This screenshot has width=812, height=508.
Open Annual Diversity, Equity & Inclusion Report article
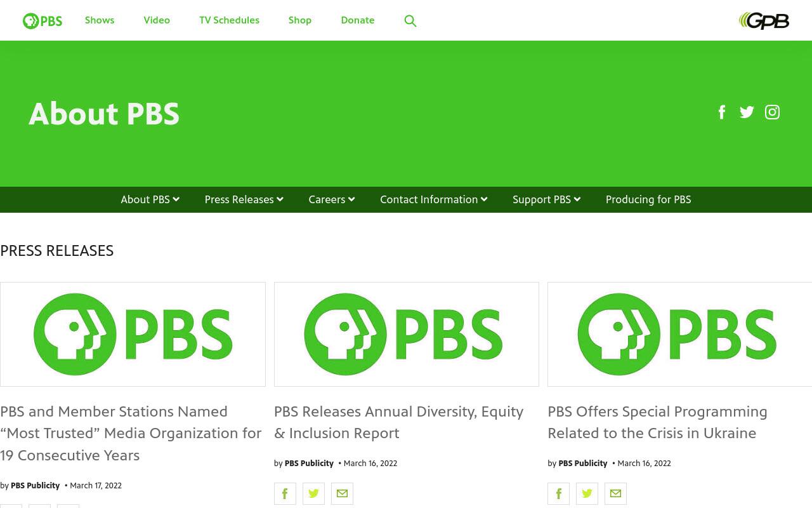click(399, 422)
